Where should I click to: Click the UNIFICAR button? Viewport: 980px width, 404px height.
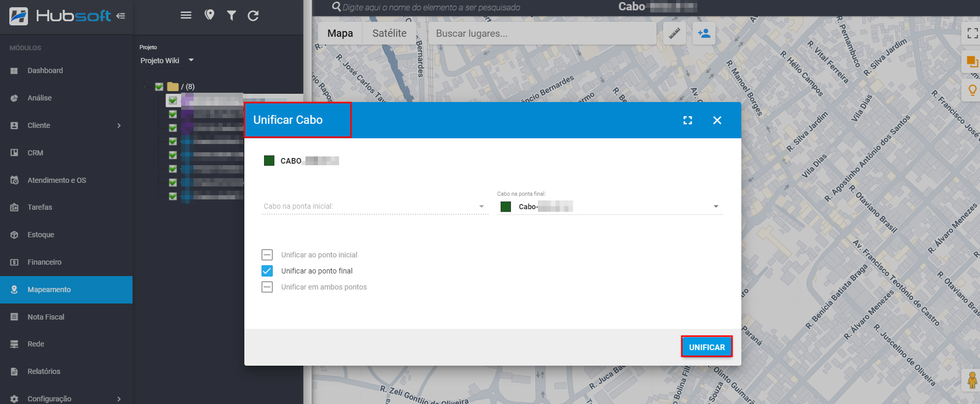[x=707, y=347]
